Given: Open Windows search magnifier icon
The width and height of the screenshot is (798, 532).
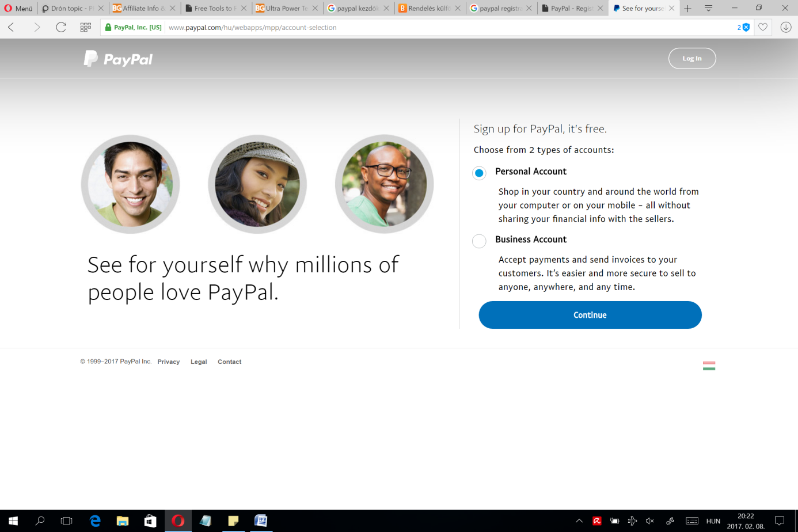Looking at the screenshot, I should click(x=40, y=520).
